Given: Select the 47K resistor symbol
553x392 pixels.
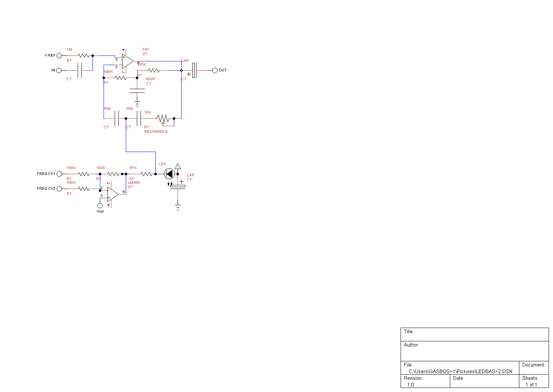Looking at the screenshot, I should [146, 174].
